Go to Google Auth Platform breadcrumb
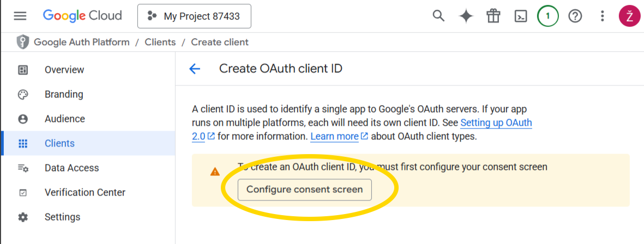The image size is (644, 244). [x=82, y=42]
